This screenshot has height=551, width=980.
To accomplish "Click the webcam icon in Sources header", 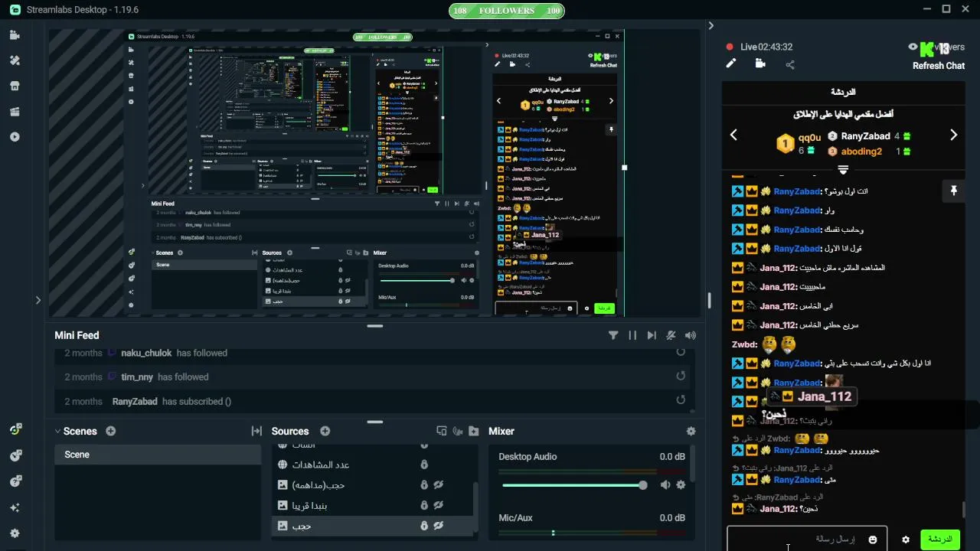I will 458,432.
